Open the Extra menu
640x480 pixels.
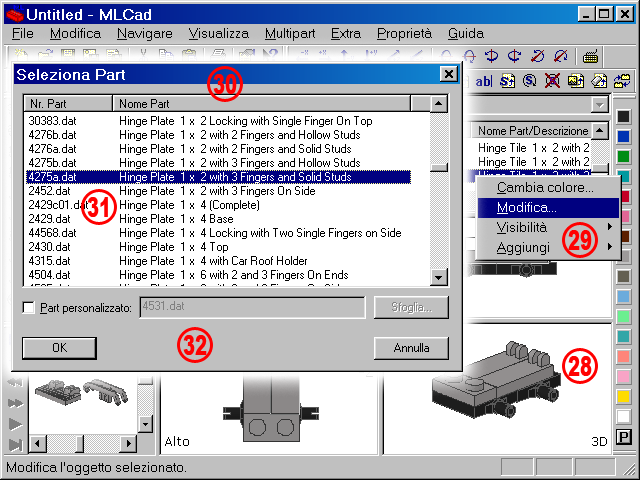tap(346, 33)
